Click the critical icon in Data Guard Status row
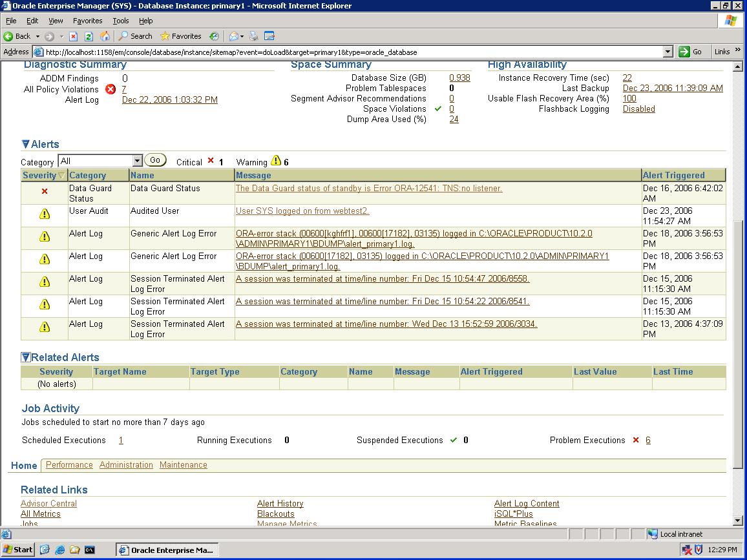 [x=45, y=191]
